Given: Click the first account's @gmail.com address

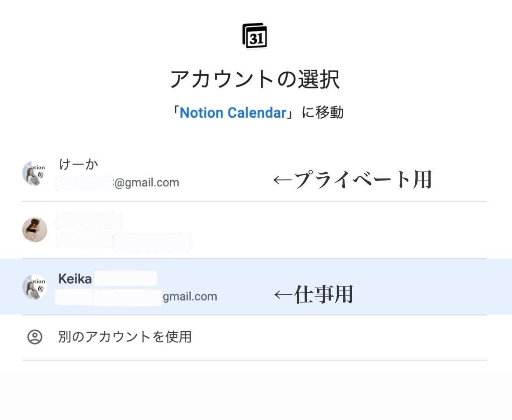Looking at the screenshot, I should 146,182.
